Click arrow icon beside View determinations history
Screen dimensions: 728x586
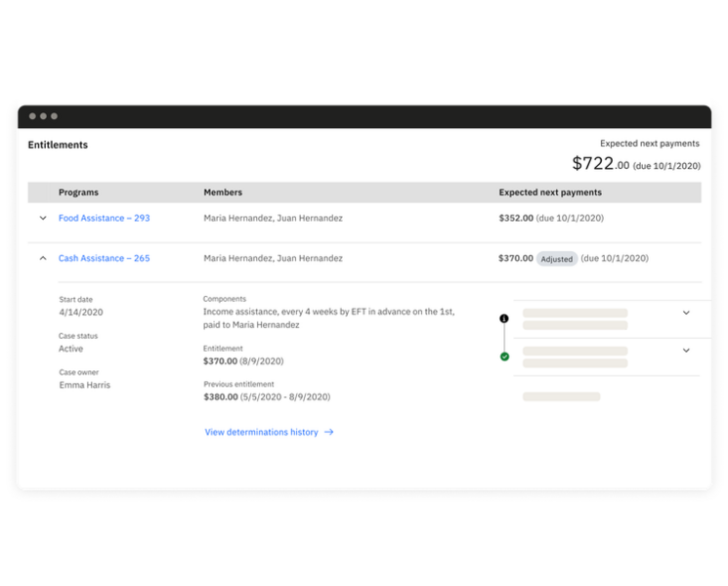click(x=329, y=432)
